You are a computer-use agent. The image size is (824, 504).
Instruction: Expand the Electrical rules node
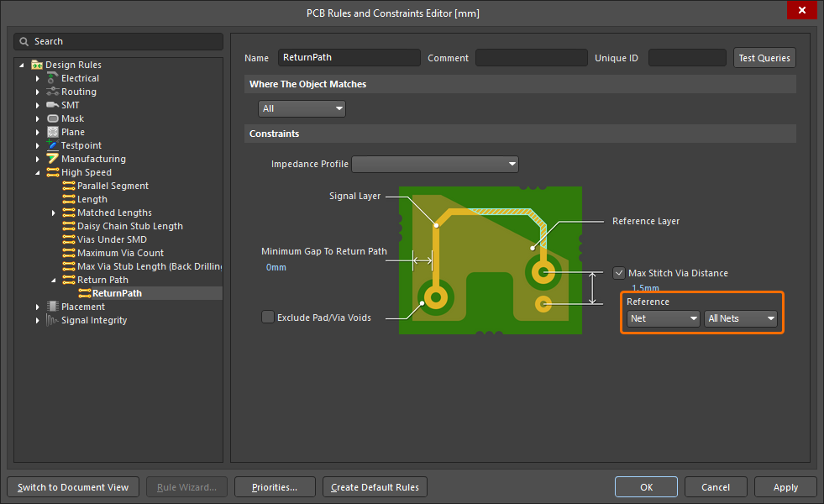(37, 78)
